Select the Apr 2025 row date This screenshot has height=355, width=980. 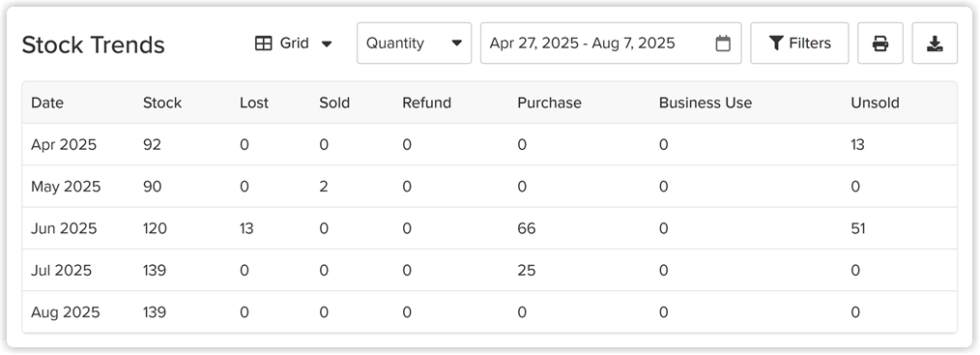pos(64,144)
